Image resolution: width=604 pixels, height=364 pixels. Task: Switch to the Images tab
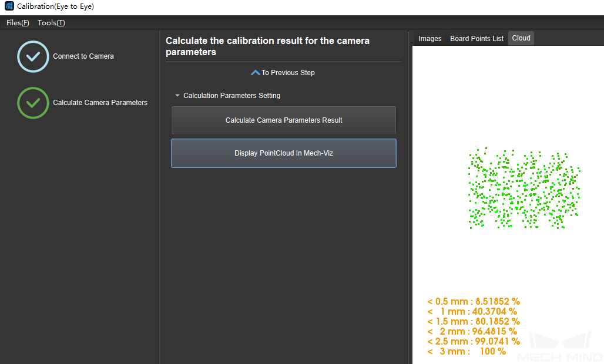click(x=429, y=39)
